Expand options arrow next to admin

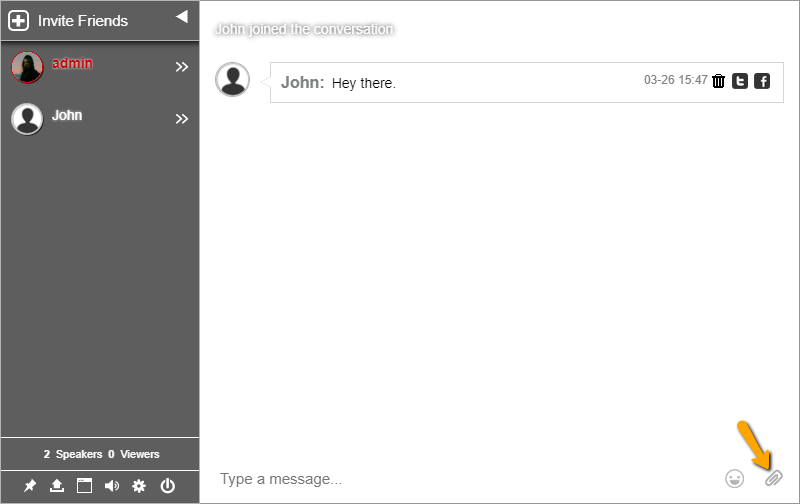click(x=181, y=67)
